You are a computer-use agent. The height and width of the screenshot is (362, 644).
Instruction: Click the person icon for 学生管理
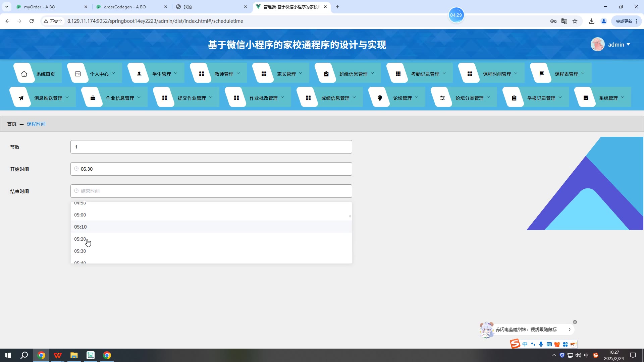tap(139, 74)
